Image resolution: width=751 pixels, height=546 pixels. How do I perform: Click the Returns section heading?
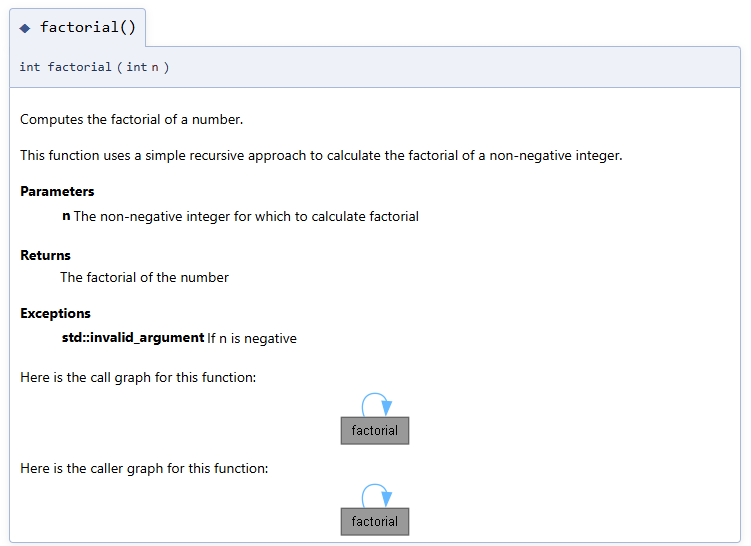45,255
